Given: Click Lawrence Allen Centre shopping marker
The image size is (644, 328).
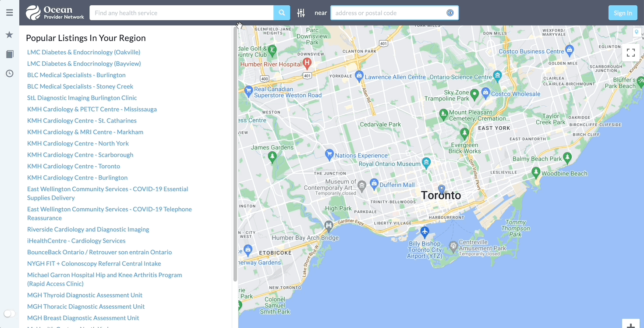Looking at the screenshot, I should click(x=359, y=76).
